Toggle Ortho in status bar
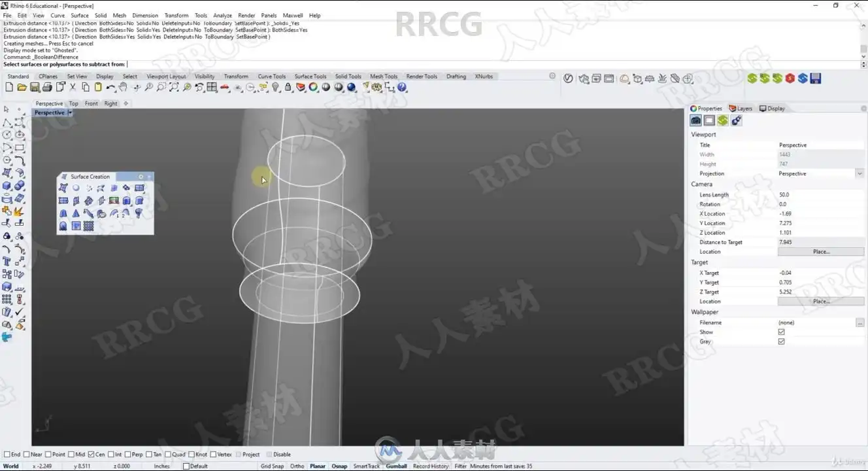Screen dimensions: 868x471 tap(297, 466)
